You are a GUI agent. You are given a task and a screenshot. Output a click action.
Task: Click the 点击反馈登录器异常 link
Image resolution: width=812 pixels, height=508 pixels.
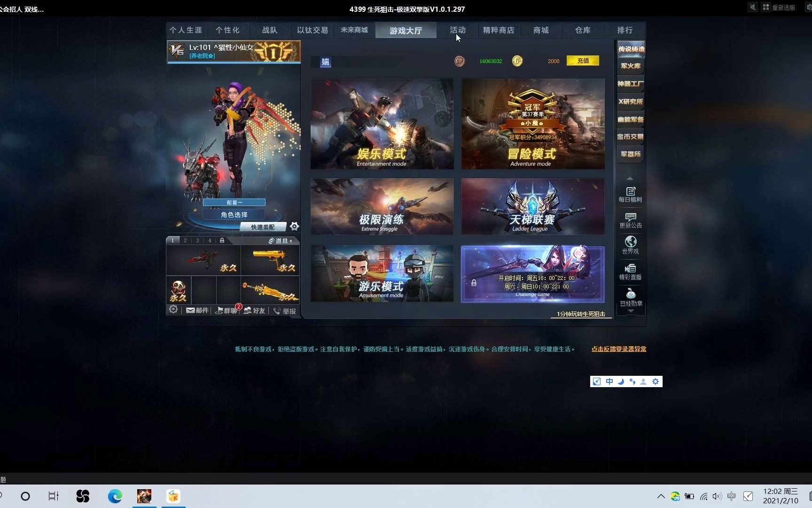pos(619,349)
